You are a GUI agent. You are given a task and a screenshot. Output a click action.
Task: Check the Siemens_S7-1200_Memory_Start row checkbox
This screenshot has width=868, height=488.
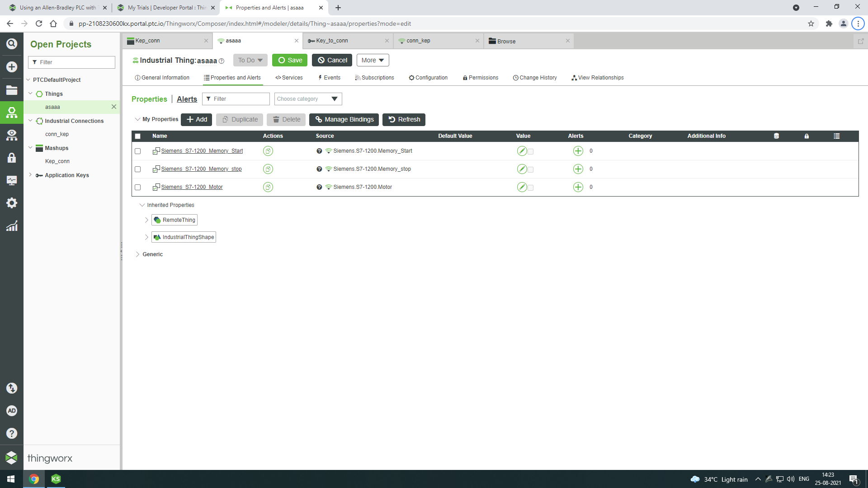point(138,151)
